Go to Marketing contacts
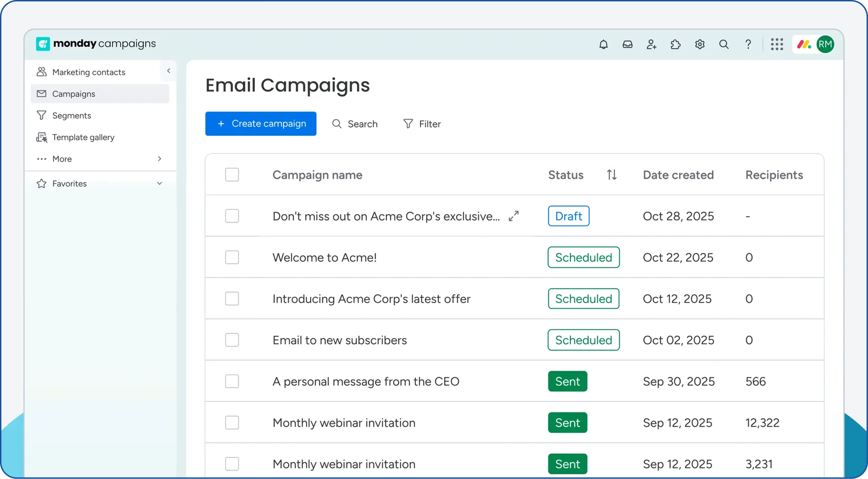 pyautogui.click(x=89, y=72)
